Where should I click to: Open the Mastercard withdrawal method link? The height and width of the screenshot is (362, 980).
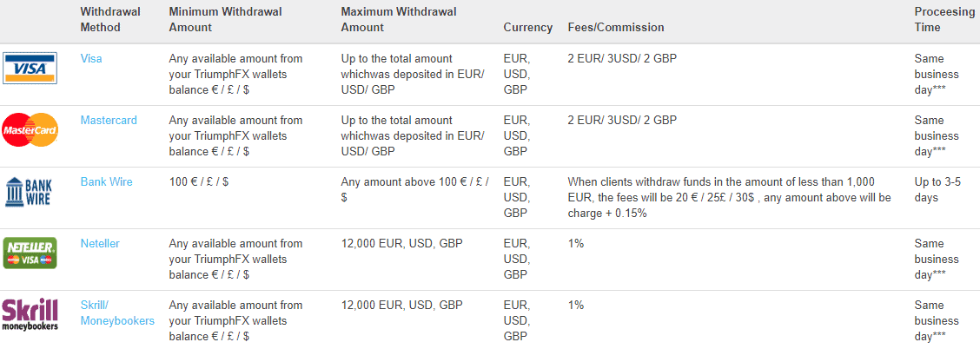coord(109,121)
